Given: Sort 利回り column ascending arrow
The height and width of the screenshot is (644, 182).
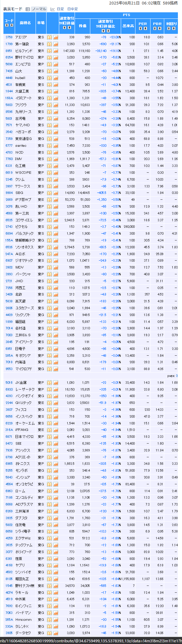Looking at the screenshot, I should coord(169,28).
